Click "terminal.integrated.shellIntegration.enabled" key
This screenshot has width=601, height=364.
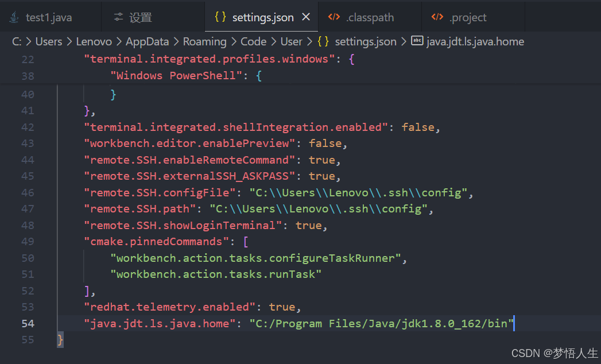click(236, 127)
